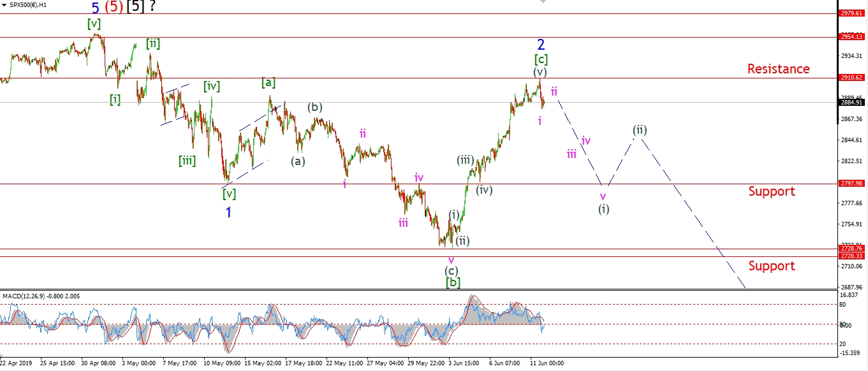Click the 2910.62 resistance price tag
868x371 pixels.
click(852, 78)
